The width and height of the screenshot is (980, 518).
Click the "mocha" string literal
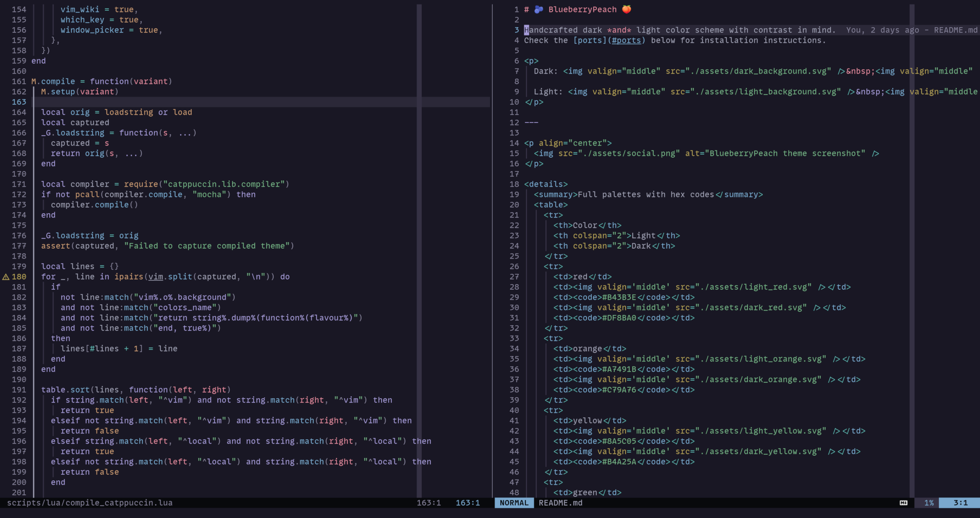[x=210, y=194]
